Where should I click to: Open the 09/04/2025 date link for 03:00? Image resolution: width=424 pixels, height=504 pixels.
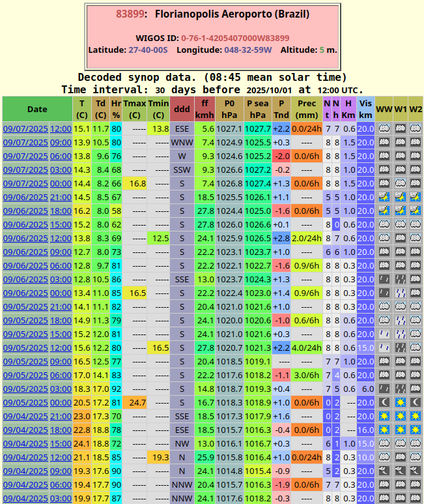(25, 498)
